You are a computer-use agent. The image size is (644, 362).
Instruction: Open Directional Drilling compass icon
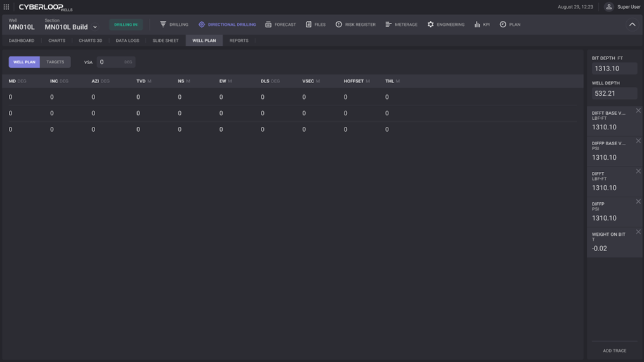click(202, 25)
